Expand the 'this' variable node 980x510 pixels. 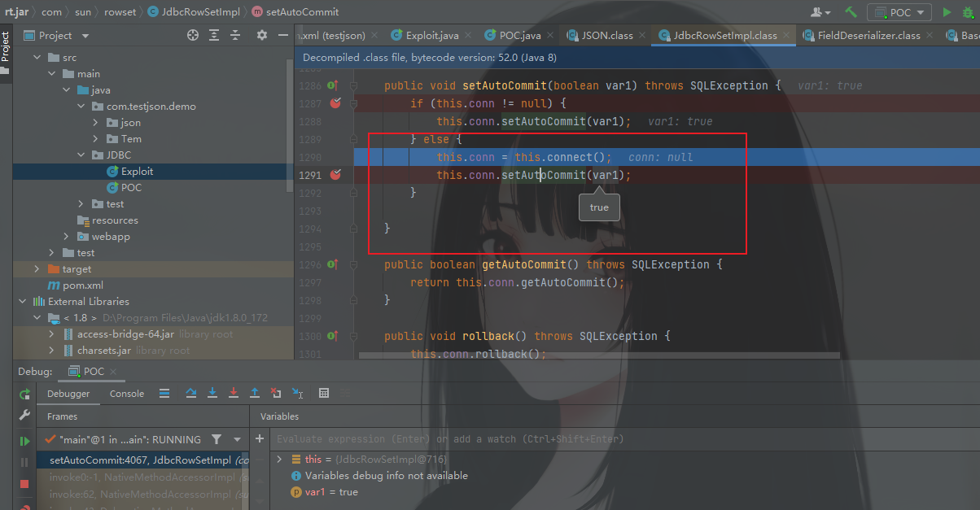(281, 460)
